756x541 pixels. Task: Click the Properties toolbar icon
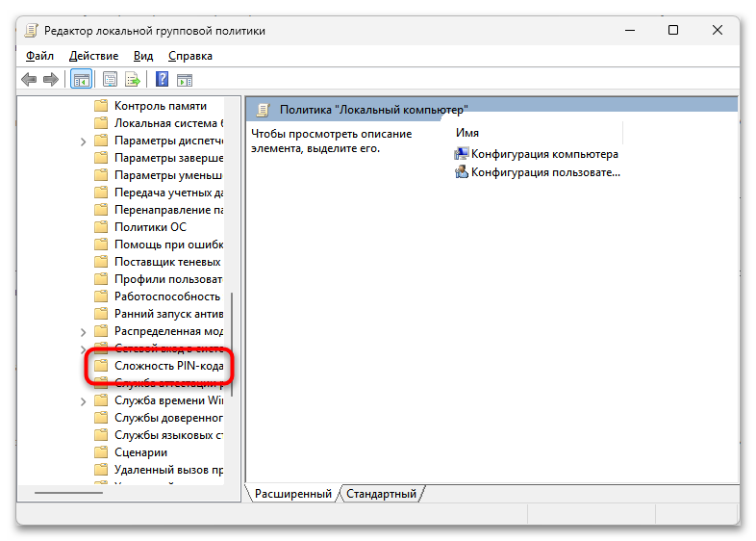[110, 79]
